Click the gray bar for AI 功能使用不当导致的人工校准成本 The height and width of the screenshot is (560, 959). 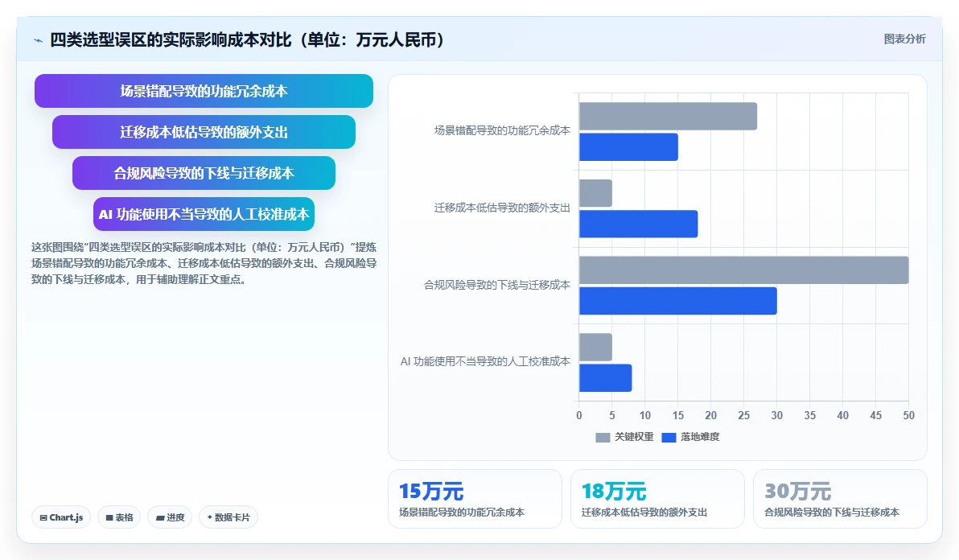pos(595,348)
